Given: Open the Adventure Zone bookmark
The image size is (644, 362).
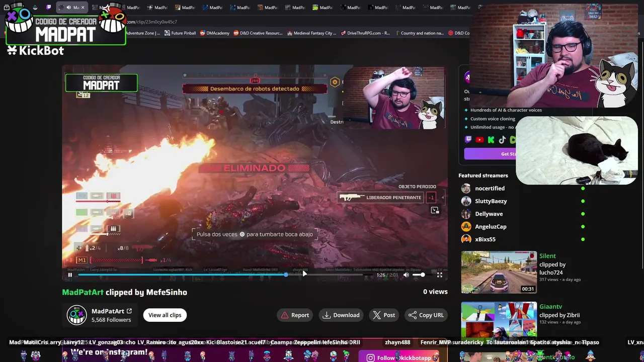Looking at the screenshot, I should tap(143, 33).
